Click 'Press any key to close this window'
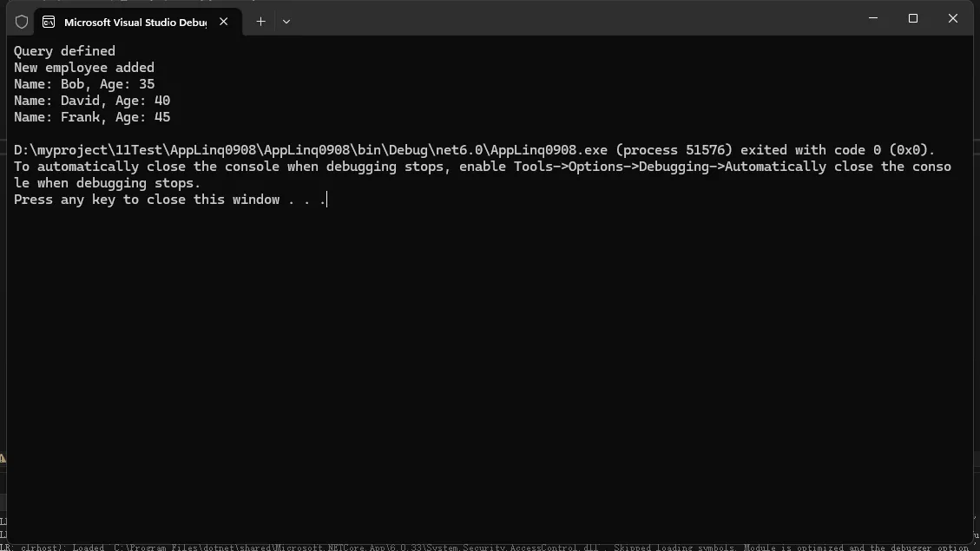This screenshot has height=551, width=980. (x=147, y=200)
